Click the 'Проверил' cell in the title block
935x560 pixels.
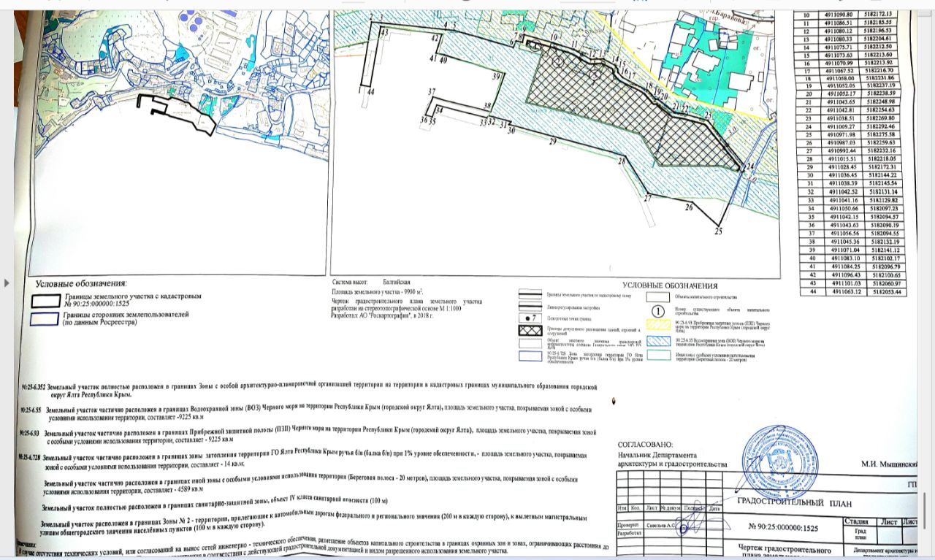click(629, 523)
